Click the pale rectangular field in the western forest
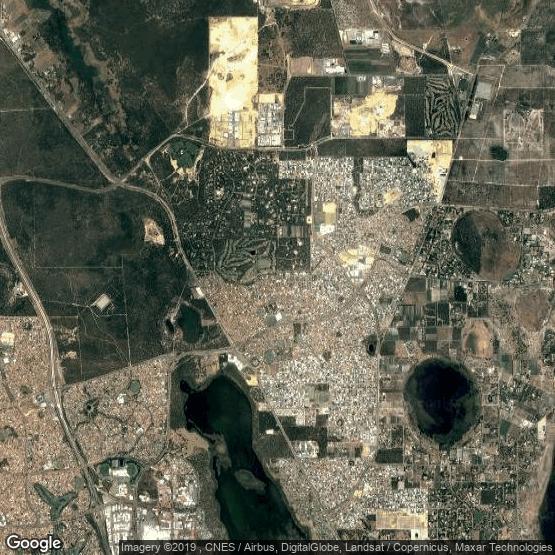Image resolution: width=555 pixels, height=555 pixels. click(102, 302)
